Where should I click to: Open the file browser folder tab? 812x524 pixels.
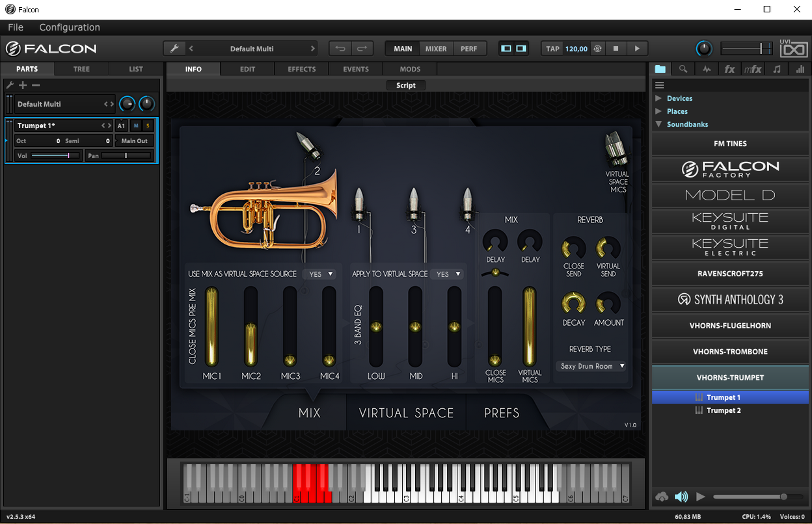(660, 69)
